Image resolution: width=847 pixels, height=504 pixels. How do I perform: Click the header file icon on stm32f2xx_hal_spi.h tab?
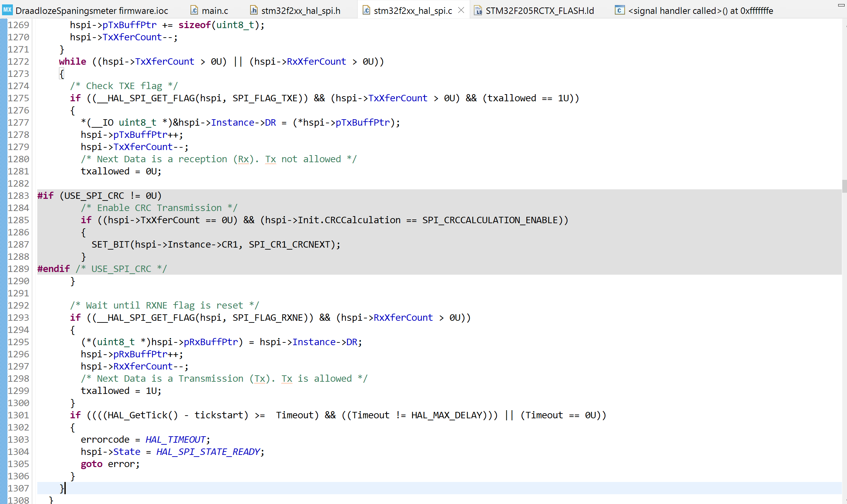254,10
